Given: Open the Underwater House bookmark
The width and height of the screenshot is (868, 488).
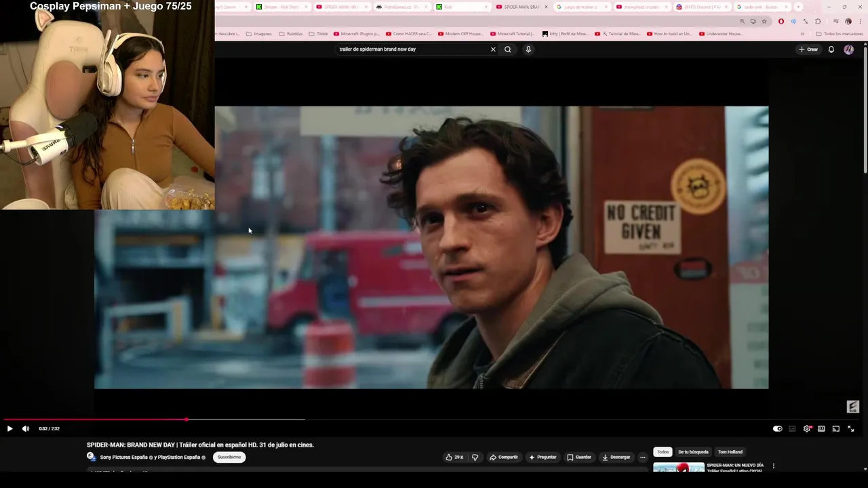Looking at the screenshot, I should tap(721, 34).
